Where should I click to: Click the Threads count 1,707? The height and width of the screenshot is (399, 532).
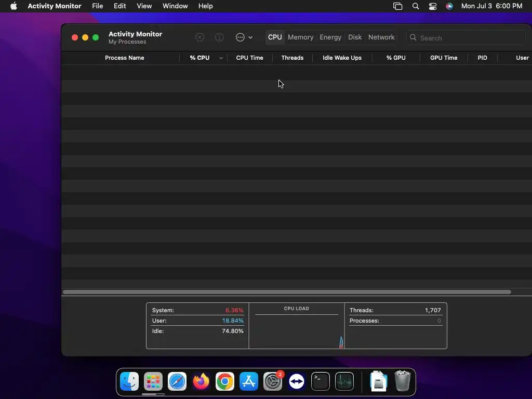[x=433, y=310]
